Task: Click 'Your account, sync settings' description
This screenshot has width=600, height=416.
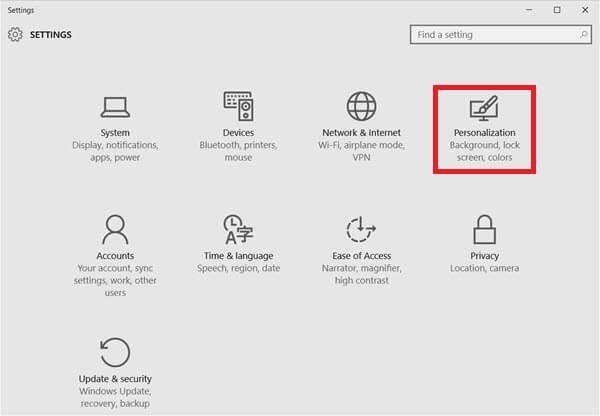Action: [x=115, y=281]
